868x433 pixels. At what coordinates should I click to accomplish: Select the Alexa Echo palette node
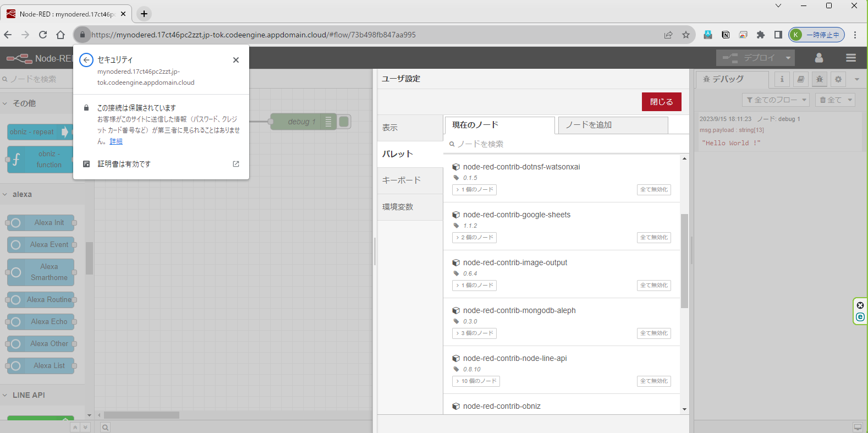41,322
